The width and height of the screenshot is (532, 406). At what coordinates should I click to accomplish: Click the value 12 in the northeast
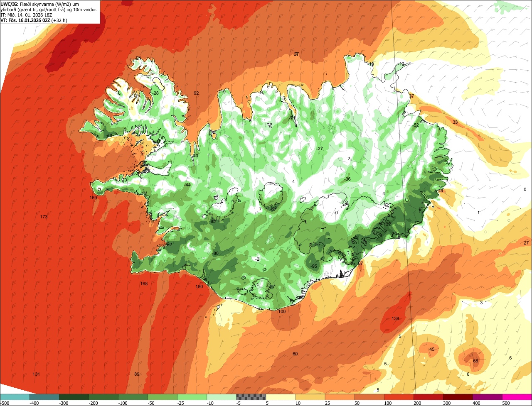[401, 64]
